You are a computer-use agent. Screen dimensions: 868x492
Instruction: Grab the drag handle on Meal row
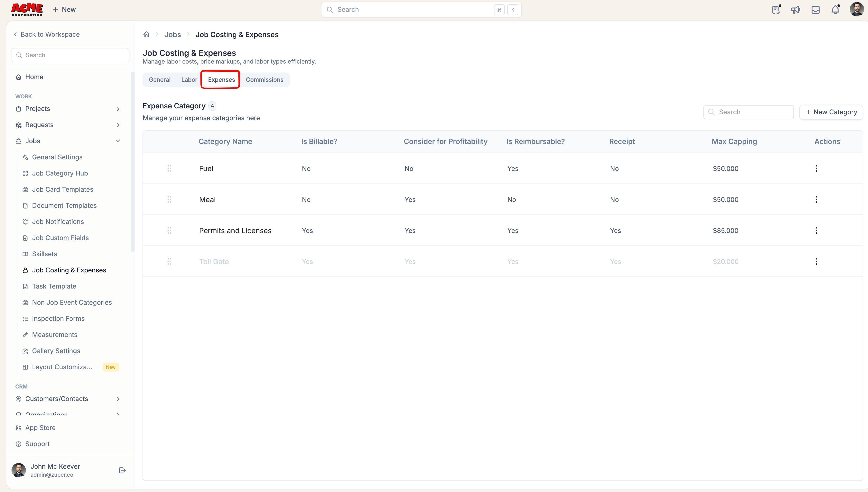(169, 199)
